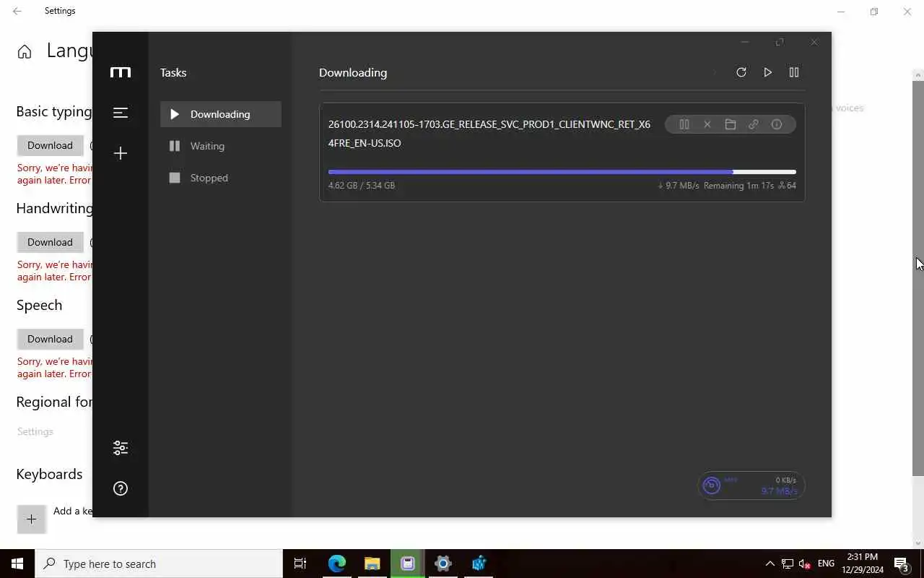The height and width of the screenshot is (578, 924).
Task: Click Basic typing Download button in Settings
Action: pos(50,145)
